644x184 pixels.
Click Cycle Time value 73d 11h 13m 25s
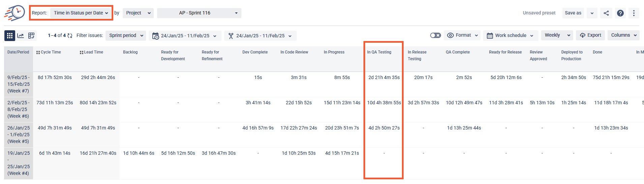tap(55, 103)
